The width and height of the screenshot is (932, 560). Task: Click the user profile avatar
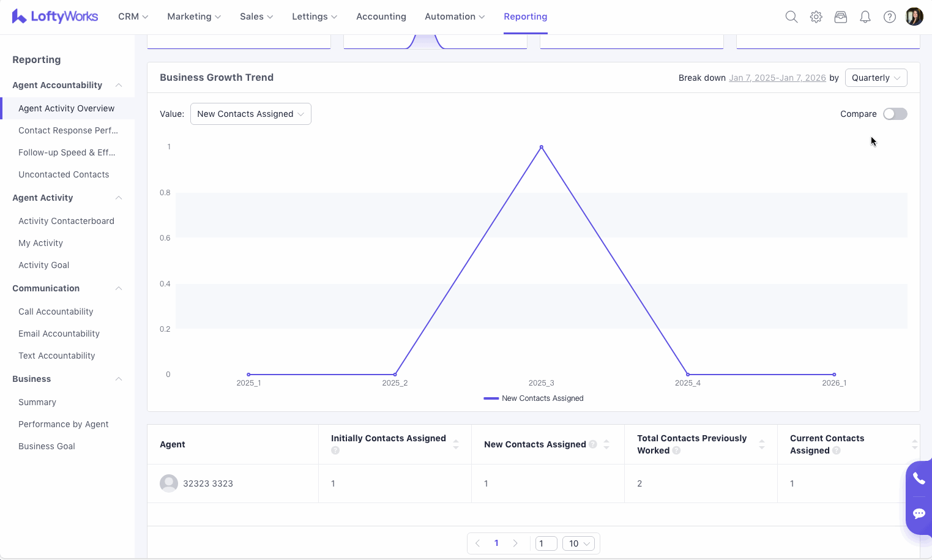tap(914, 17)
